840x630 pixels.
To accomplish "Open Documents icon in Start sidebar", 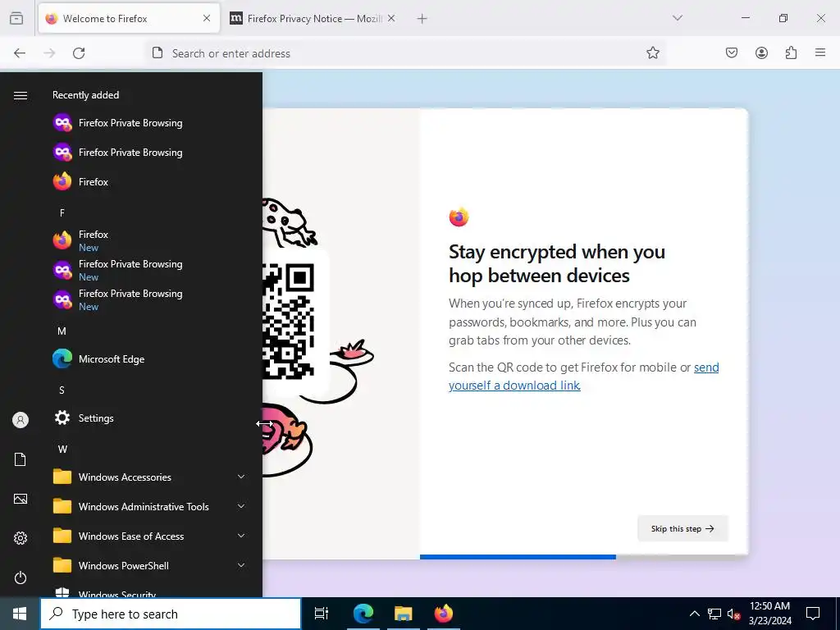I will coord(21,459).
